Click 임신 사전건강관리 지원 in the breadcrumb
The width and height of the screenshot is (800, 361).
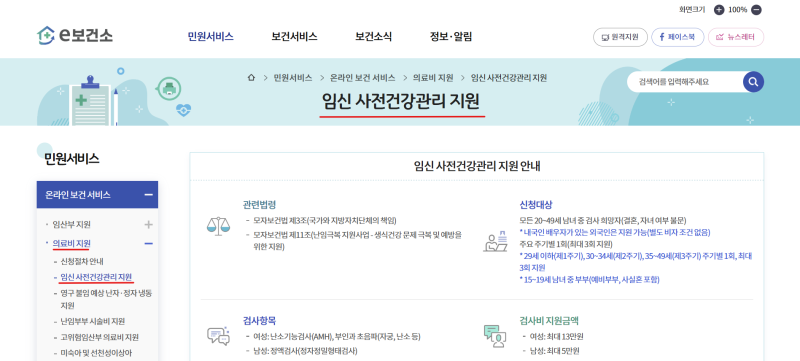coord(509,78)
